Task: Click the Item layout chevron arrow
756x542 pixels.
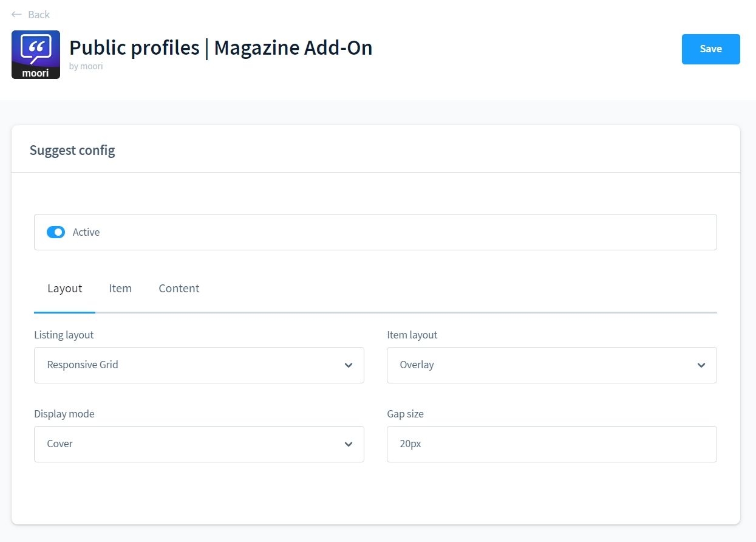Action: coord(701,365)
